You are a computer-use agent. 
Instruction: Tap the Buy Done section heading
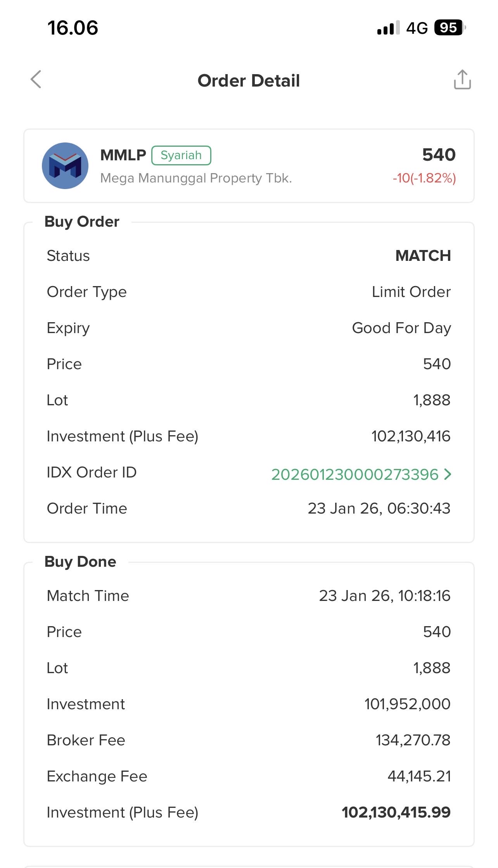tap(80, 562)
